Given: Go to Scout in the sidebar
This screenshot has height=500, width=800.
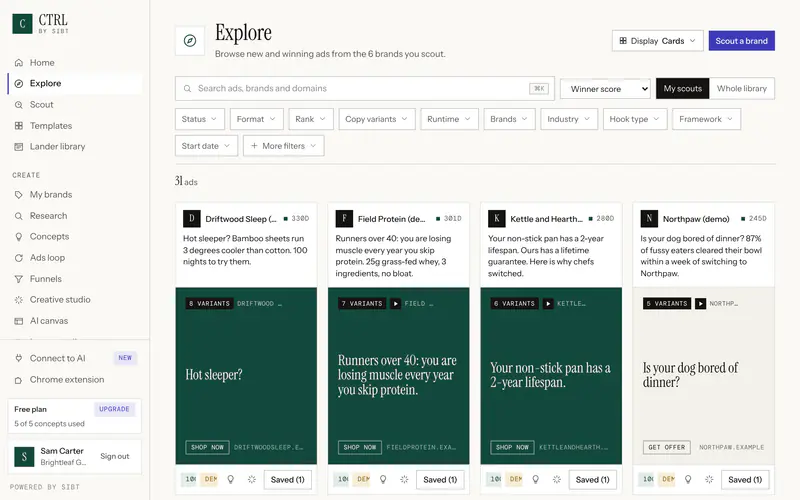Looking at the screenshot, I should point(74,105).
